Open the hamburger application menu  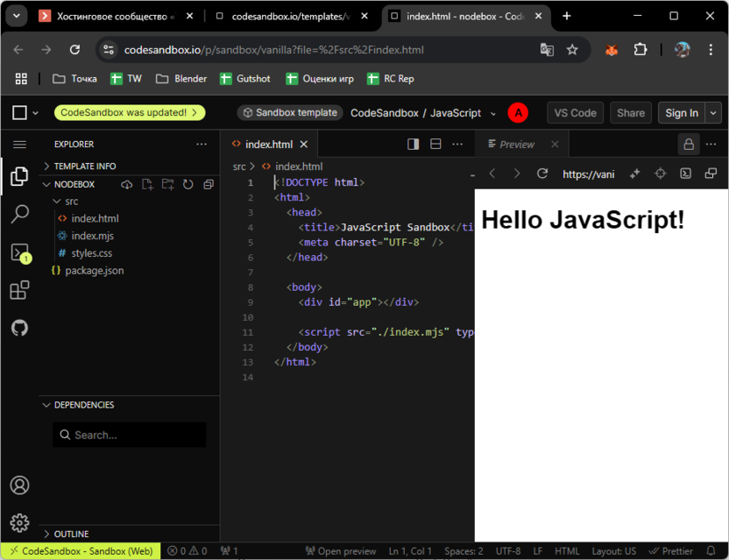point(19,145)
